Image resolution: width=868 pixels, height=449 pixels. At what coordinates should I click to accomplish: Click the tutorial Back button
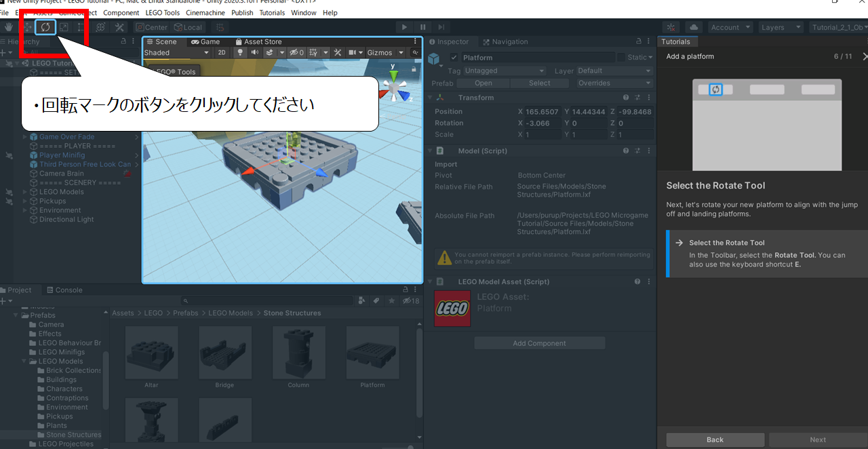coord(715,440)
